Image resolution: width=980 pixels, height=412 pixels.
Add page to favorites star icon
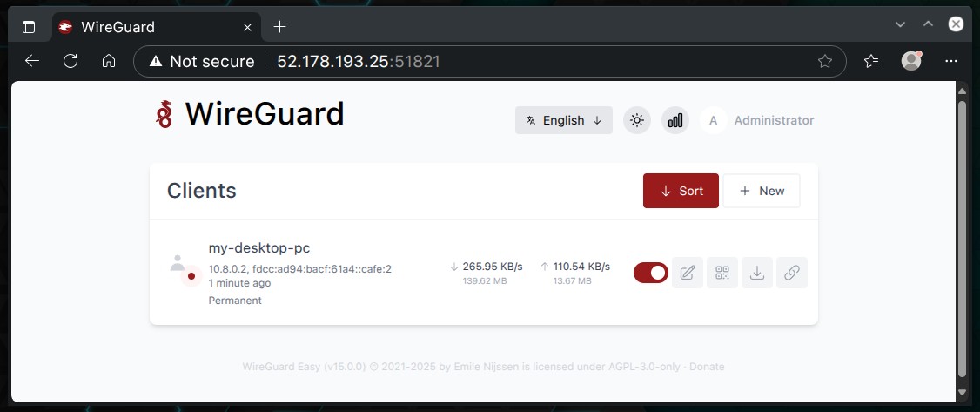point(825,61)
